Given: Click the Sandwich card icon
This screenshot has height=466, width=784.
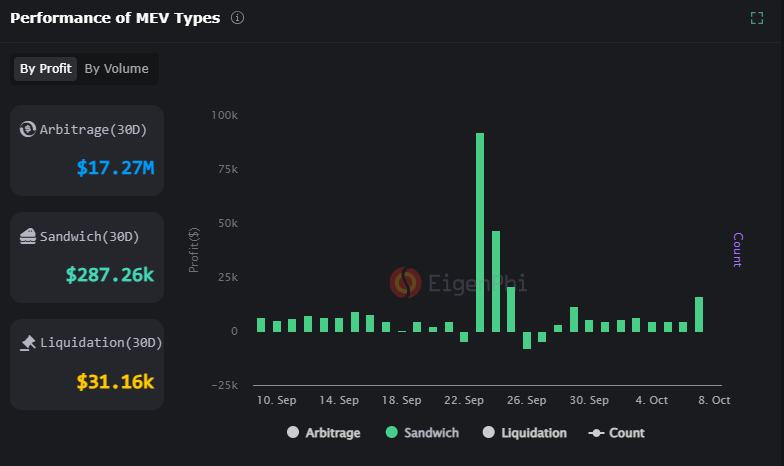Looking at the screenshot, I should click(x=28, y=237).
